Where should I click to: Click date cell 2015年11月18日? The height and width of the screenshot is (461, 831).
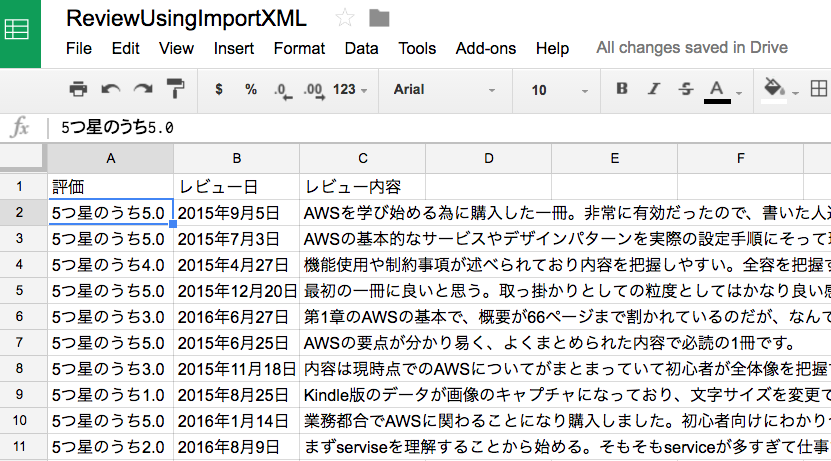tap(236, 368)
